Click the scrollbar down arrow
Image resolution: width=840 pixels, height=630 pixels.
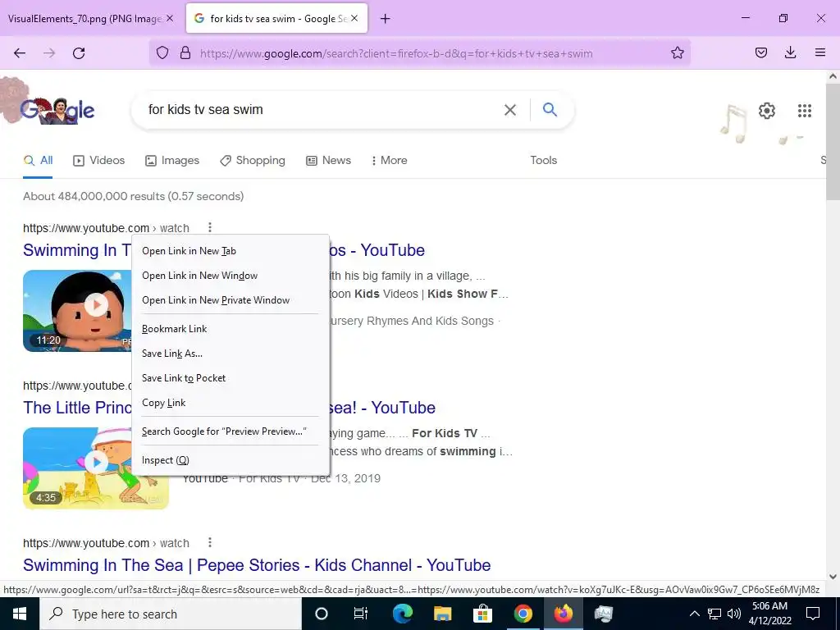833,577
